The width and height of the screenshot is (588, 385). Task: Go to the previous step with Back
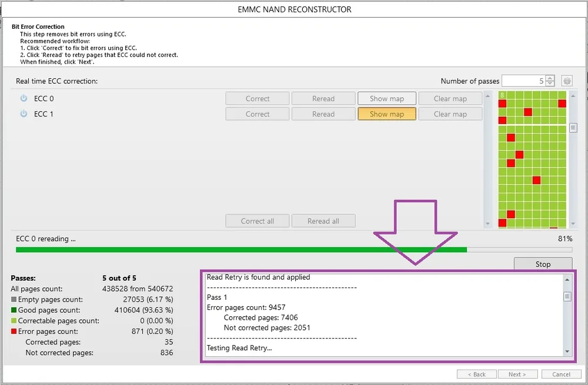click(477, 374)
